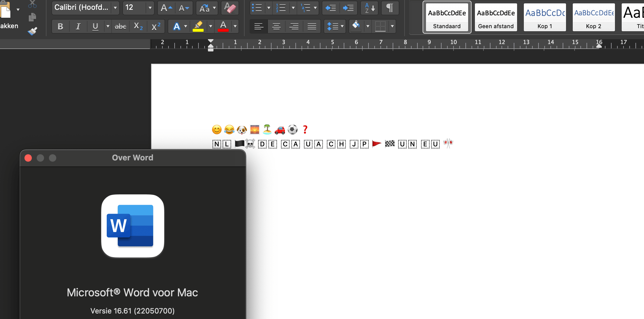Click the red car emoji in document

tap(280, 130)
